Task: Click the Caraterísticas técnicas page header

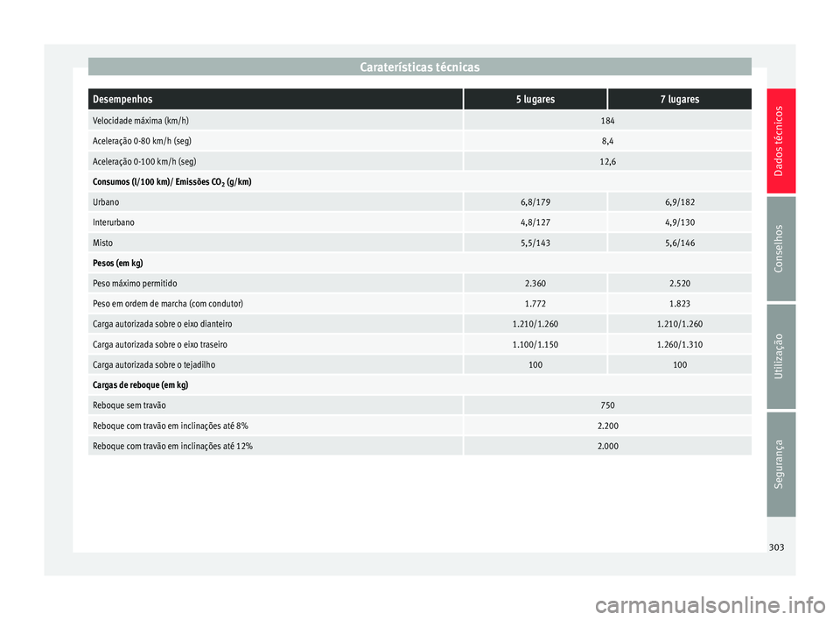Action: 419,67
